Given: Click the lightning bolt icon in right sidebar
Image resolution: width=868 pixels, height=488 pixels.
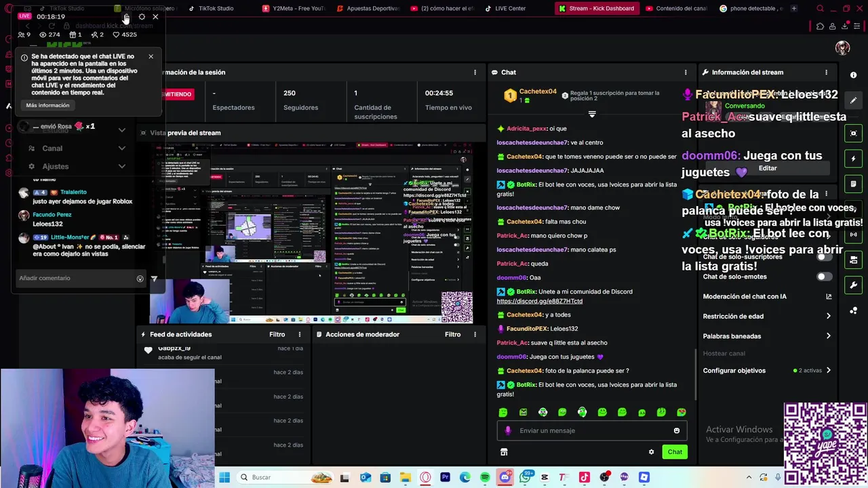Looking at the screenshot, I should [854, 159].
